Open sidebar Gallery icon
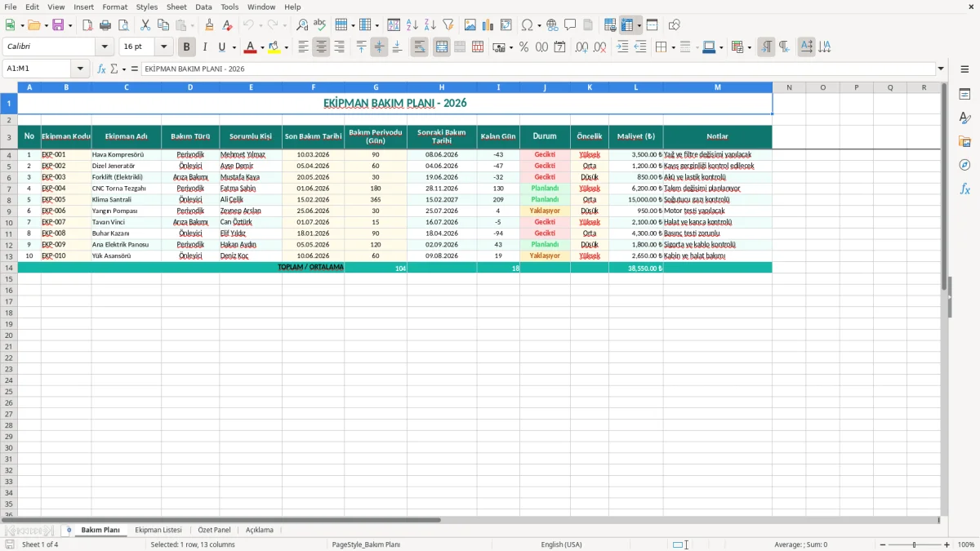 tap(965, 141)
